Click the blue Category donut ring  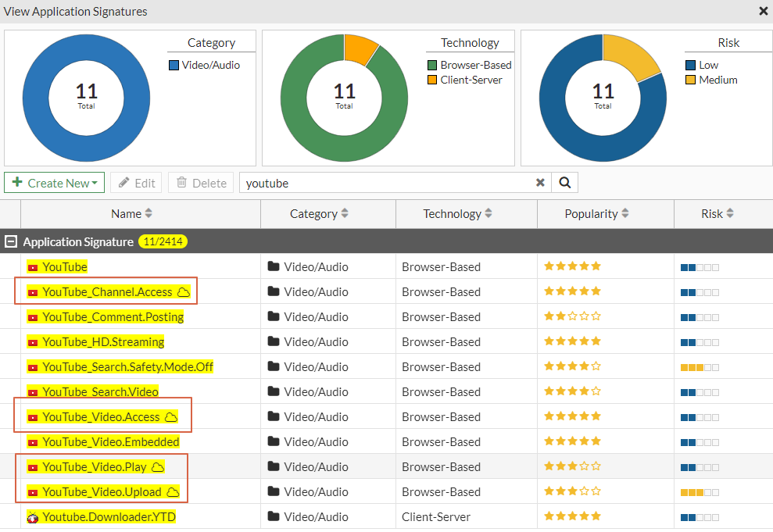click(x=35, y=98)
